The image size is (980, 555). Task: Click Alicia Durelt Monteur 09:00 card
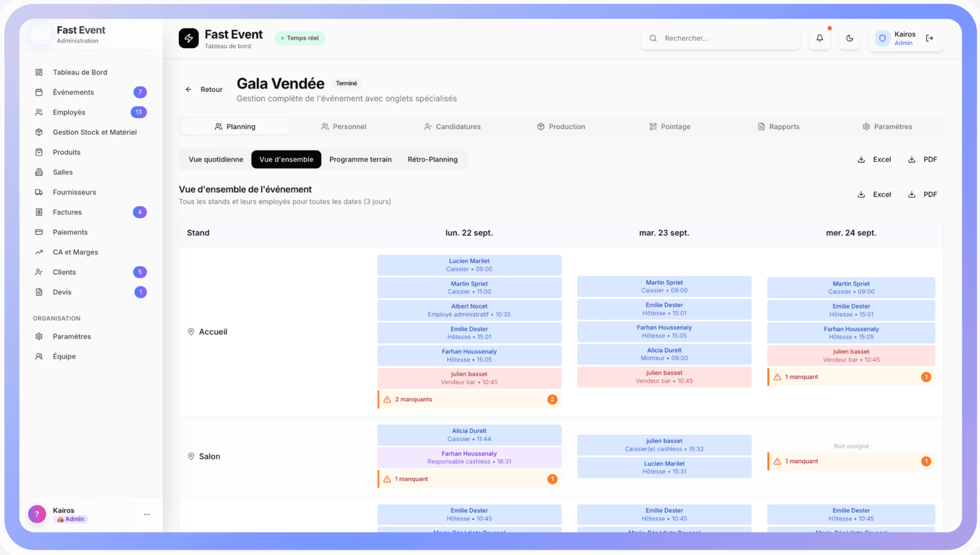point(664,354)
